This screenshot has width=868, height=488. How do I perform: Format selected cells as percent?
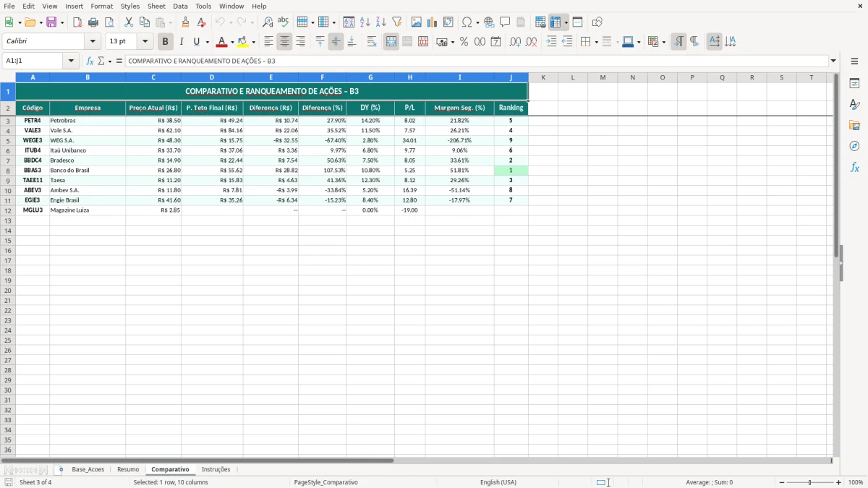464,42
